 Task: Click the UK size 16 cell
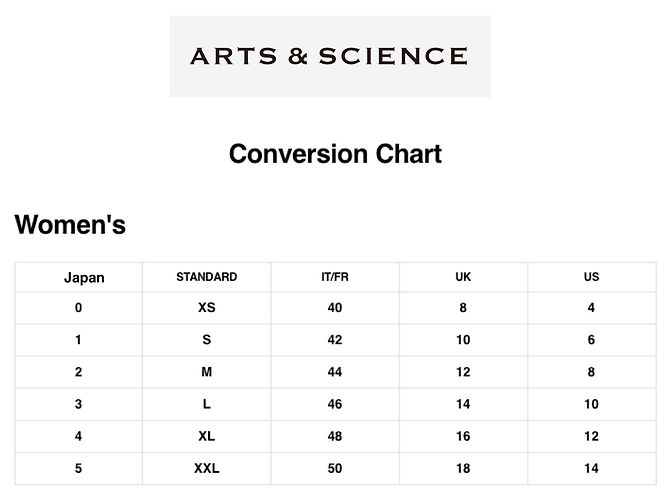[x=463, y=436]
